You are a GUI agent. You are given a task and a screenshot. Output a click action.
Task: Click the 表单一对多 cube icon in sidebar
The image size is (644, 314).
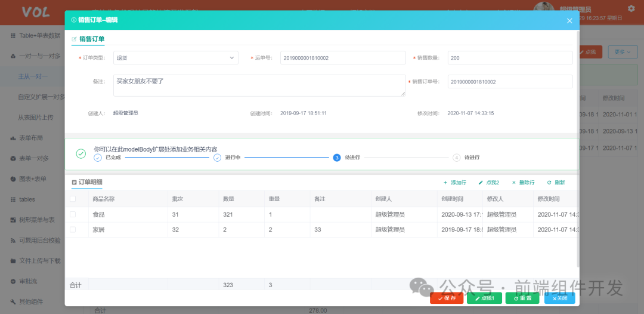pos(13,159)
